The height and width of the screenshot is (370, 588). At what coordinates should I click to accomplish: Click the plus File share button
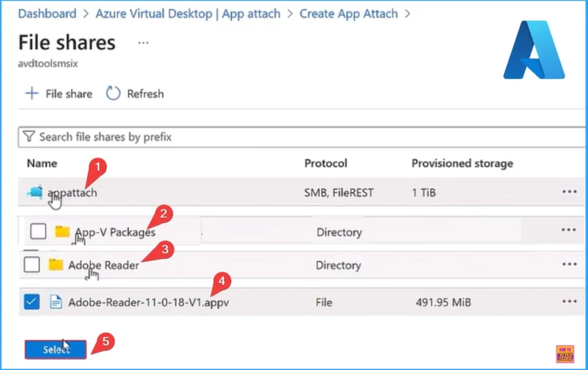(59, 94)
